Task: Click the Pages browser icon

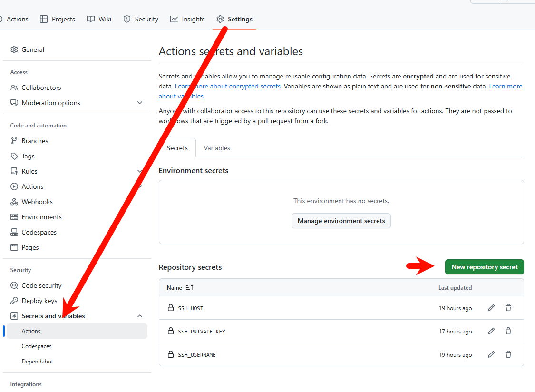Action: [14, 247]
